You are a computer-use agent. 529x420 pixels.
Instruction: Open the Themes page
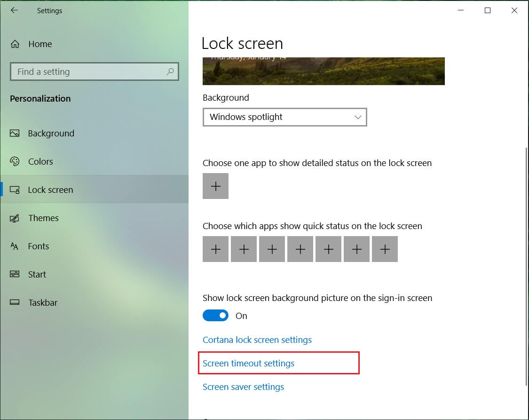coord(94,218)
